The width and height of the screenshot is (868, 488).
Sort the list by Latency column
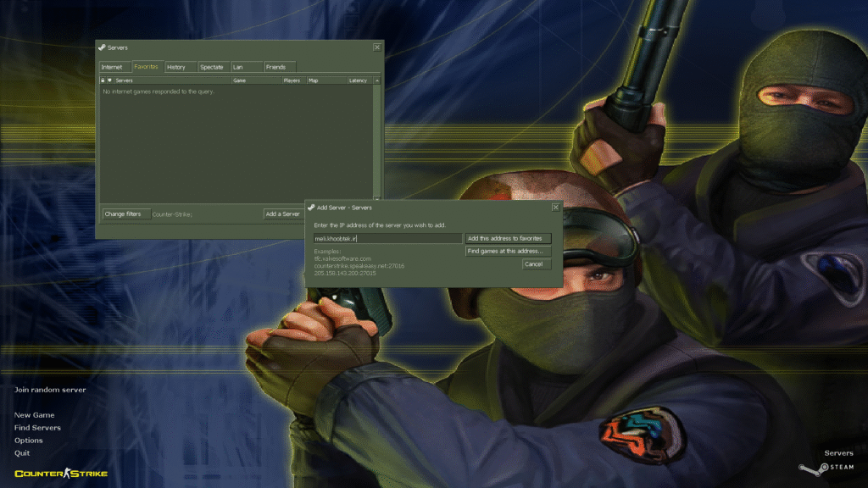pyautogui.click(x=359, y=80)
